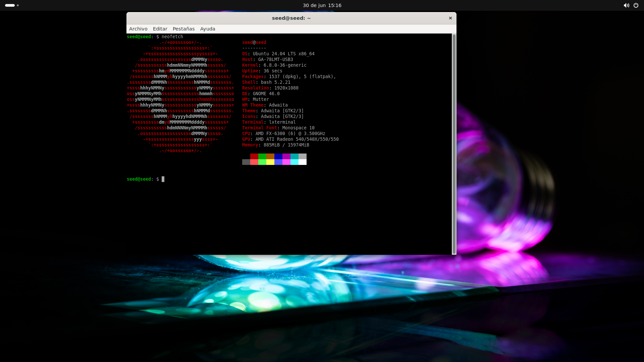Click the brown-orange swatch in top palette row
Viewport: 644px width, 362px height.
point(270,156)
